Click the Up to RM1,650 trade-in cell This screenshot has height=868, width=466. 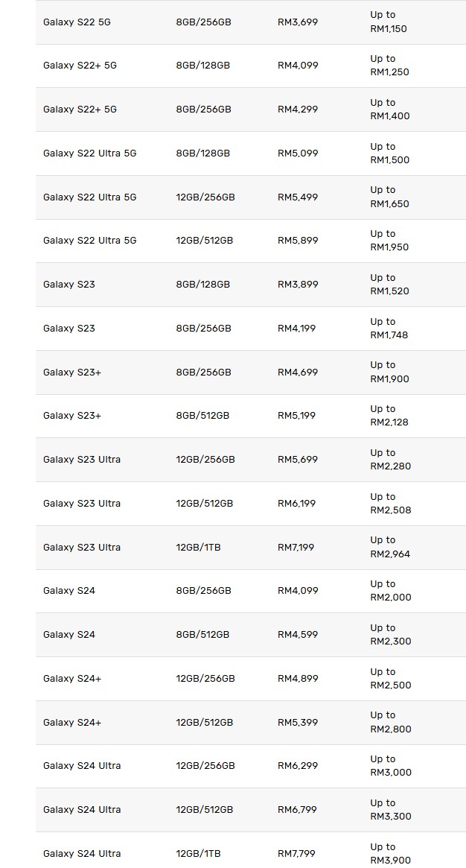point(389,197)
